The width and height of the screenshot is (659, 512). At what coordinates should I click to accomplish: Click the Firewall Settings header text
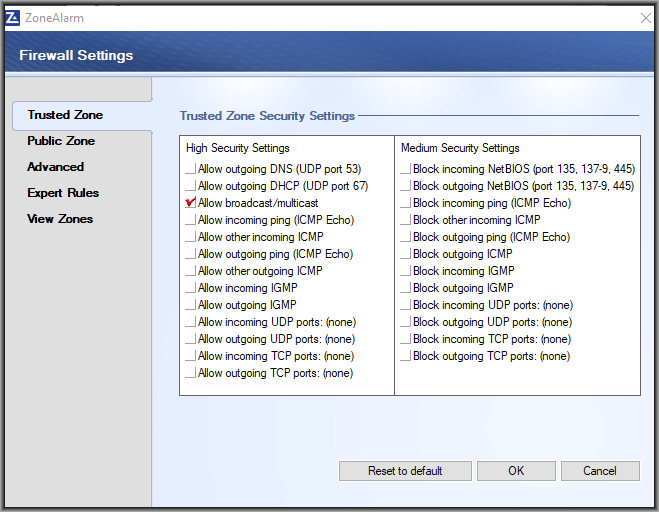76,55
